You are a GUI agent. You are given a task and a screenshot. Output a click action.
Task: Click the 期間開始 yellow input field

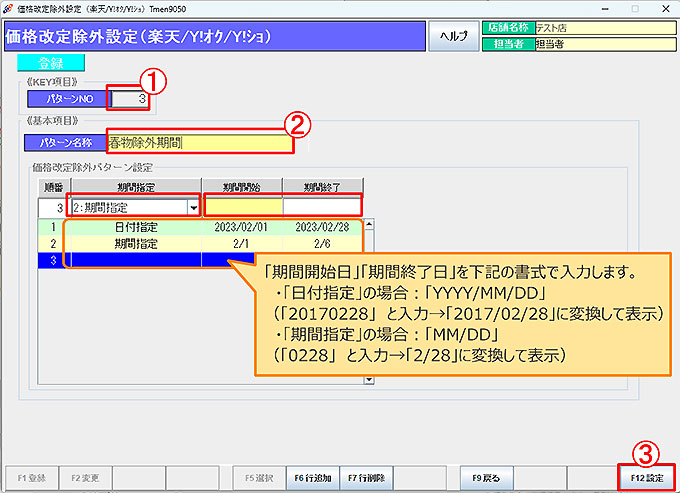tap(242, 207)
